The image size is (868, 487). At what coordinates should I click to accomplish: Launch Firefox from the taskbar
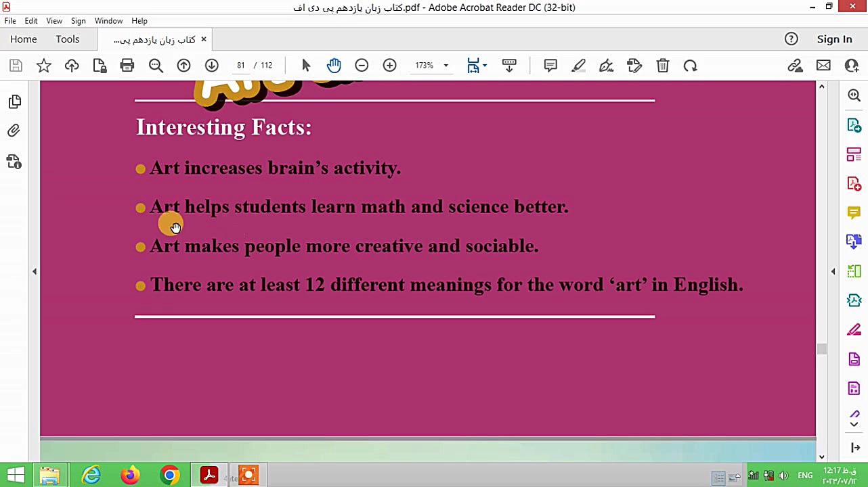(x=130, y=475)
